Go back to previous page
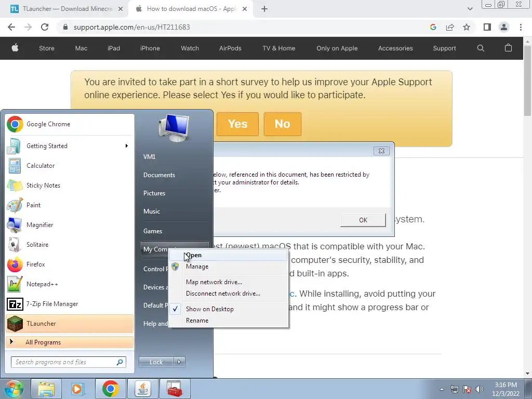Screen dimensions: 532x399 coord(11,27)
